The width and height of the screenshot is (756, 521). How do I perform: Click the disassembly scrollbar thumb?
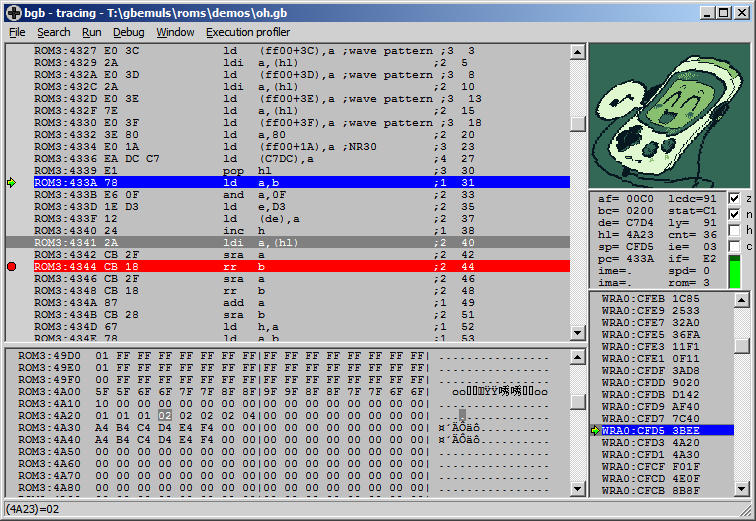[x=578, y=123]
